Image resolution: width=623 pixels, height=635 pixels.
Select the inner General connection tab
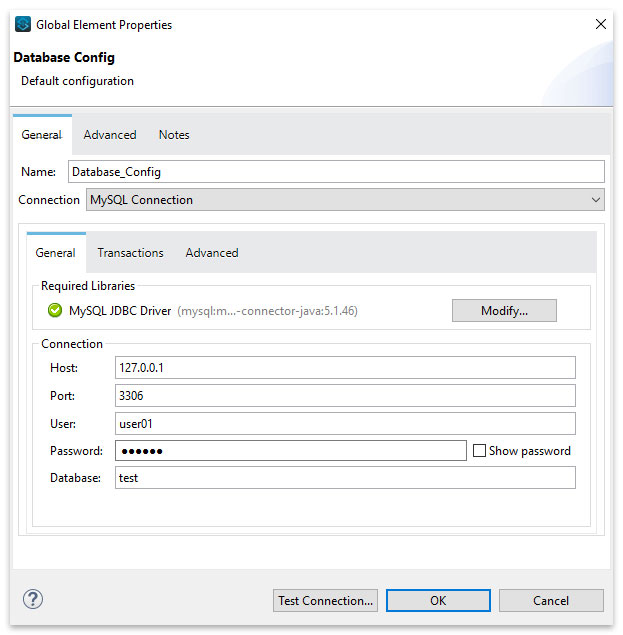click(56, 253)
